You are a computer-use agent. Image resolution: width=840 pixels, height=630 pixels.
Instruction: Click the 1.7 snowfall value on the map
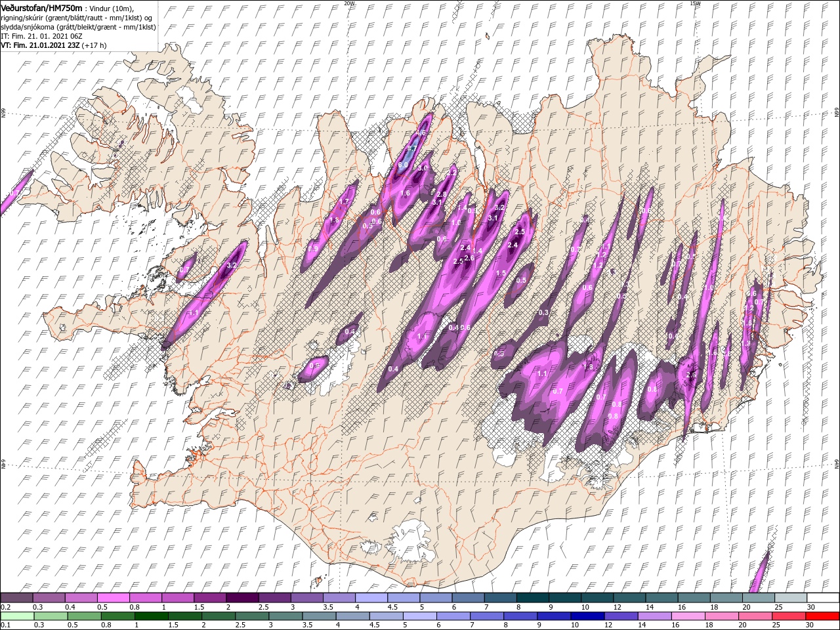343,201
